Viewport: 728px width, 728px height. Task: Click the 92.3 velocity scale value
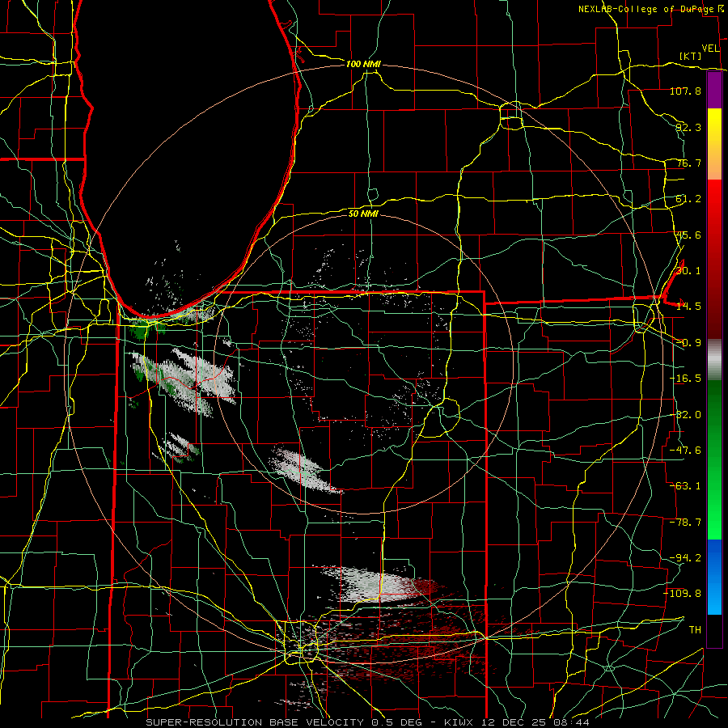tap(688, 127)
